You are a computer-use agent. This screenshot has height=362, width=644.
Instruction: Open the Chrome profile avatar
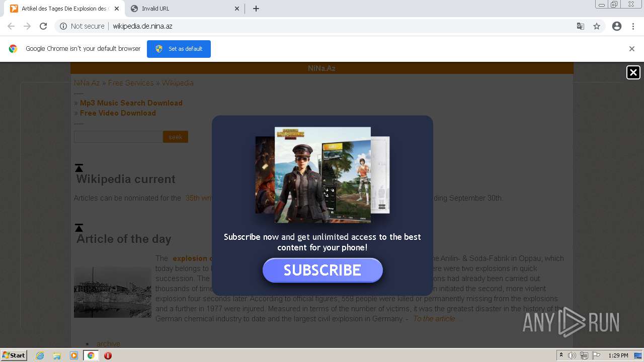point(617,26)
